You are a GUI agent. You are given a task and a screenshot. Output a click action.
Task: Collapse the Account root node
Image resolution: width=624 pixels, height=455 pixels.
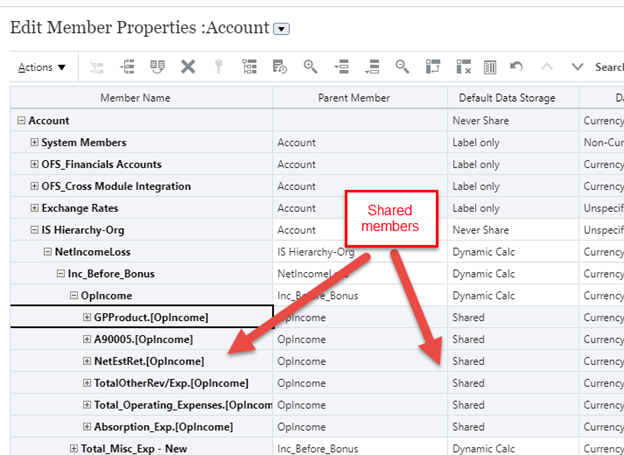(x=21, y=121)
